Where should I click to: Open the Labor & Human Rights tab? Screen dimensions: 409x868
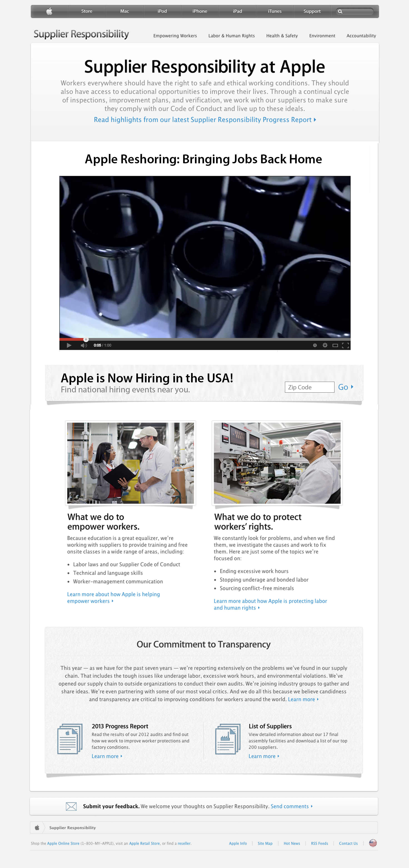232,36
